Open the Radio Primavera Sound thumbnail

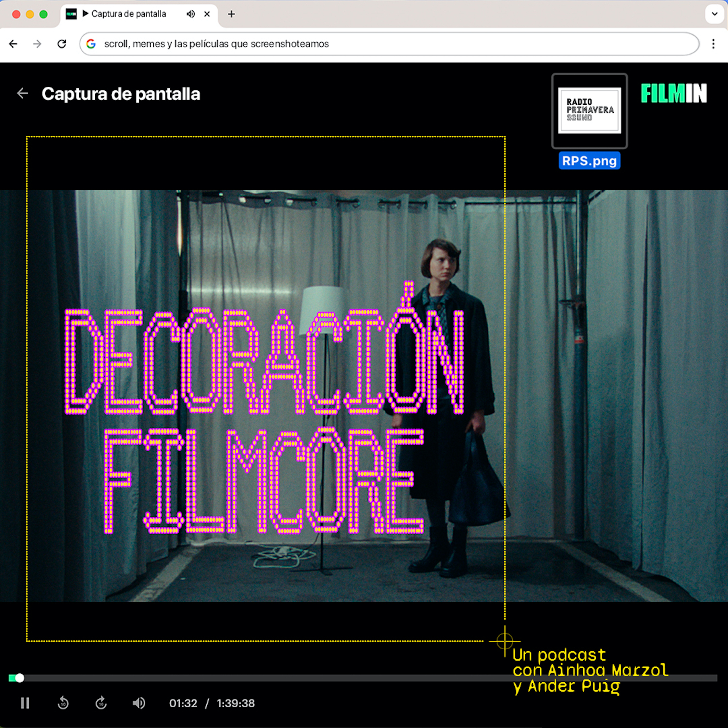click(x=589, y=111)
